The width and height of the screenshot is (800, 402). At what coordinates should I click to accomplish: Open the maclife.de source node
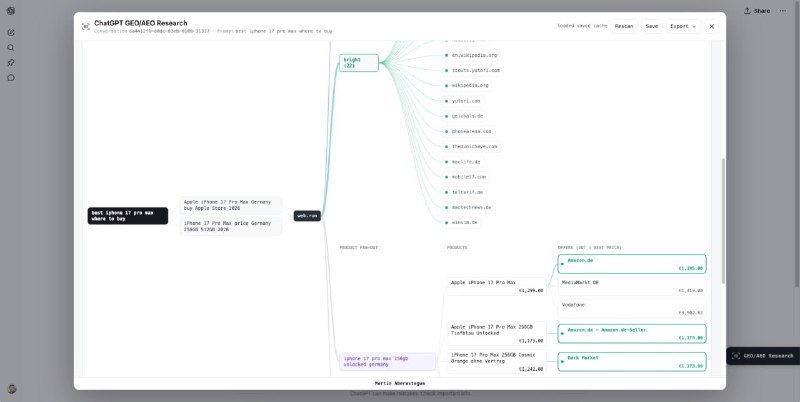[463, 162]
